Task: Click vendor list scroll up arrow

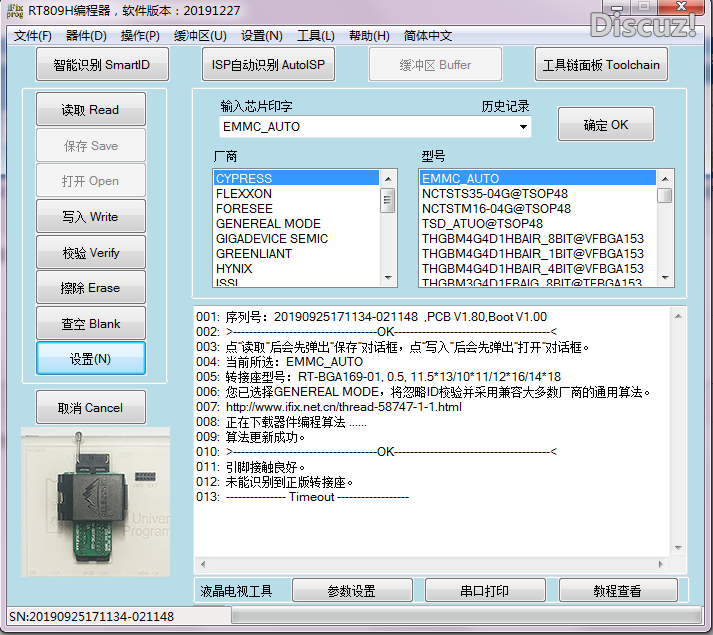Action: tap(388, 179)
